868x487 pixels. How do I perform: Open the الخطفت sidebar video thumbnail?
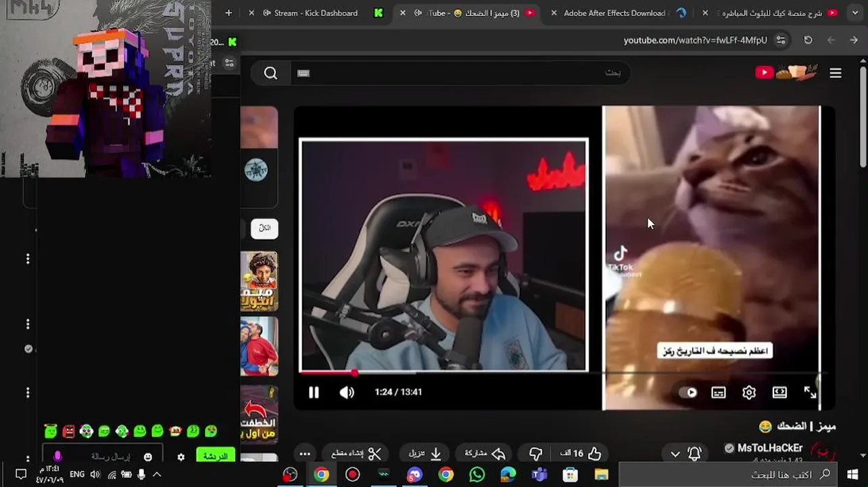(x=259, y=414)
